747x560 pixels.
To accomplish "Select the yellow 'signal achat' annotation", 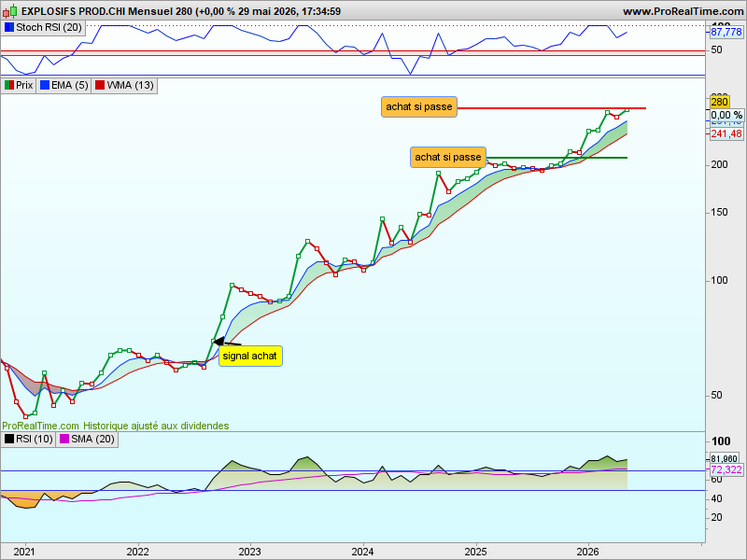I will coord(250,357).
